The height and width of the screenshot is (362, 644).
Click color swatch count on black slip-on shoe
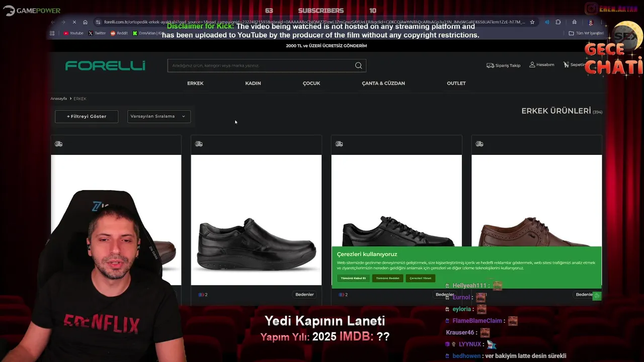[203, 295]
